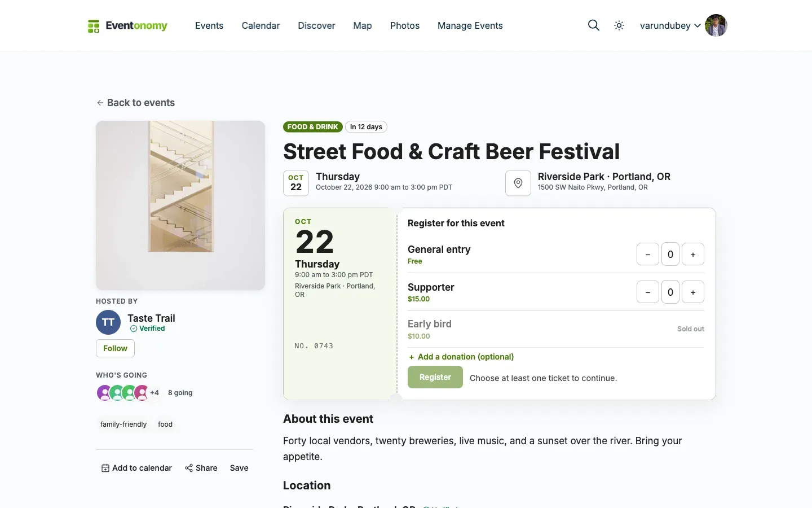The height and width of the screenshot is (508, 812).
Task: Open the Photos page
Action: [x=405, y=25]
